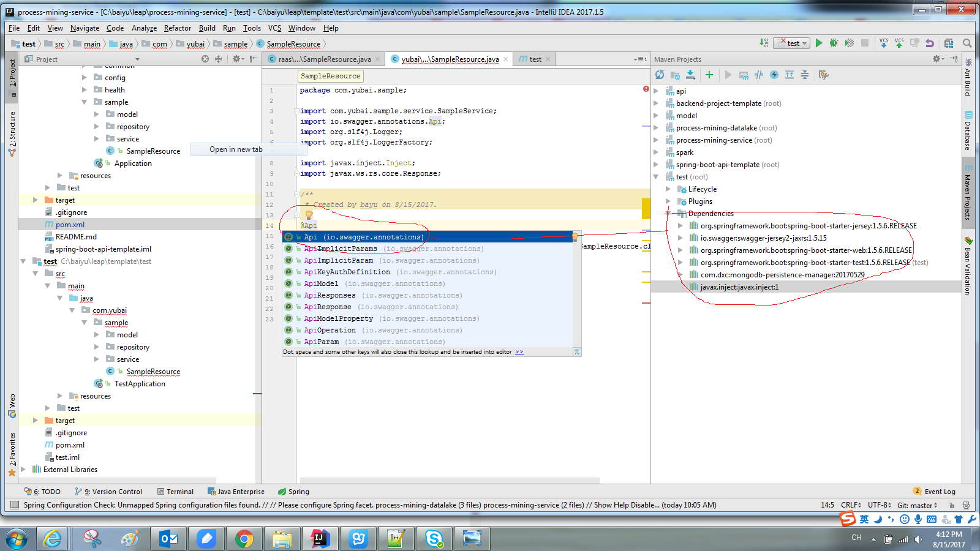Collapse the test (root) Maven node
The width and height of the screenshot is (980, 551).
point(656,177)
